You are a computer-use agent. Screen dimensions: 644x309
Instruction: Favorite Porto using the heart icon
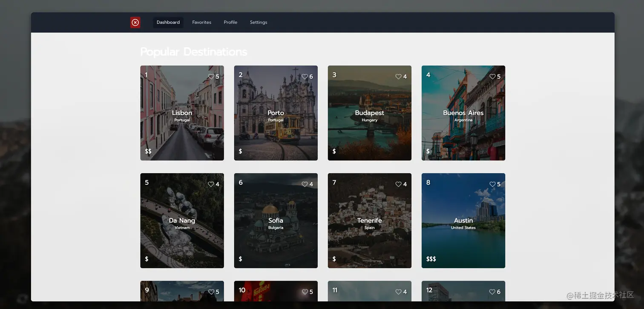click(x=305, y=77)
